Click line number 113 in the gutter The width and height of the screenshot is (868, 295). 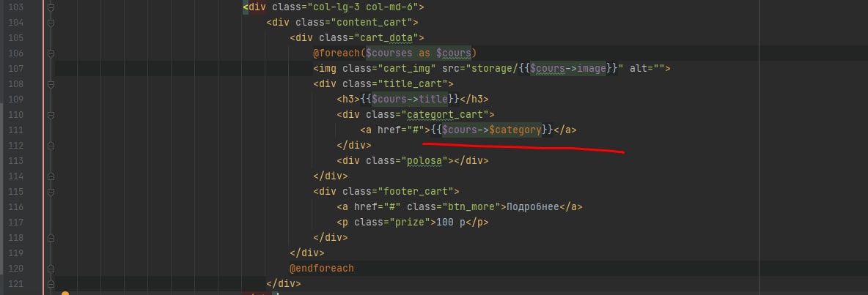pos(15,161)
